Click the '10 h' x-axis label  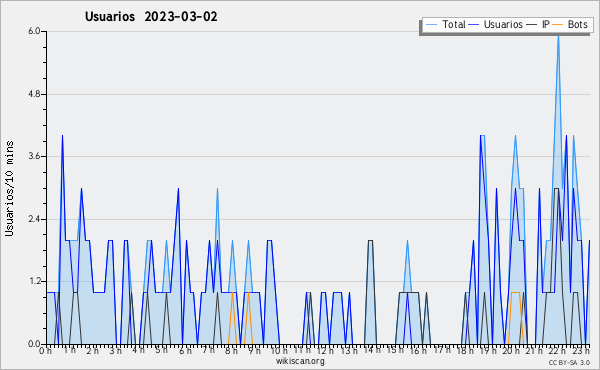click(279, 350)
